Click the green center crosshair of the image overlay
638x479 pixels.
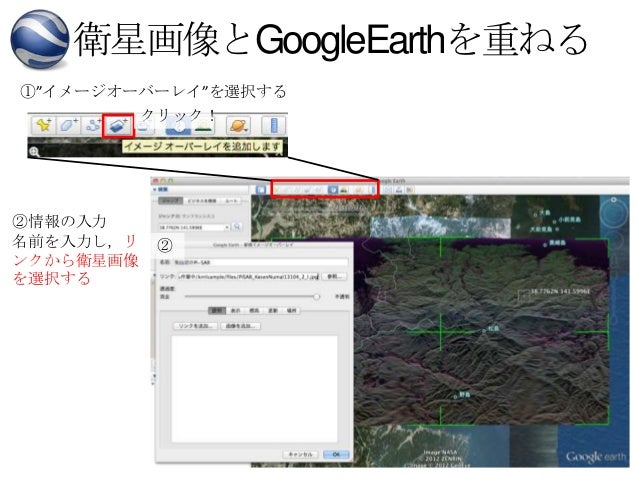pyautogui.click(x=441, y=332)
